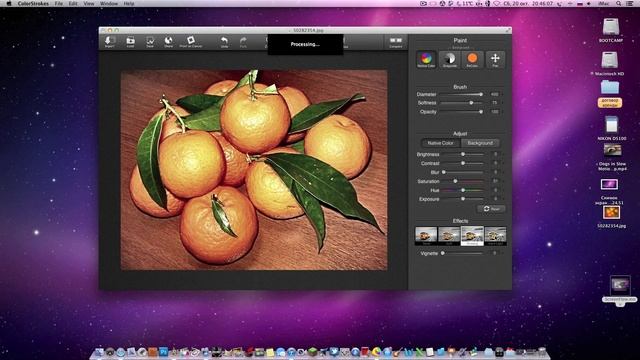
Task: Click the Import toolbar icon
Action: click(109, 42)
